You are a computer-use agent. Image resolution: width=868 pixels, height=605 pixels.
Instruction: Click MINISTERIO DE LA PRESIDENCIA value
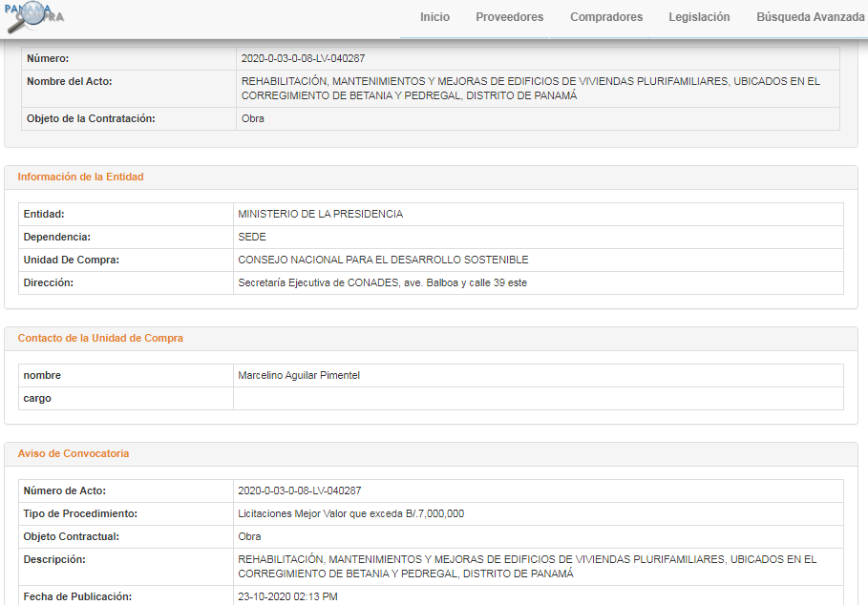(x=321, y=214)
